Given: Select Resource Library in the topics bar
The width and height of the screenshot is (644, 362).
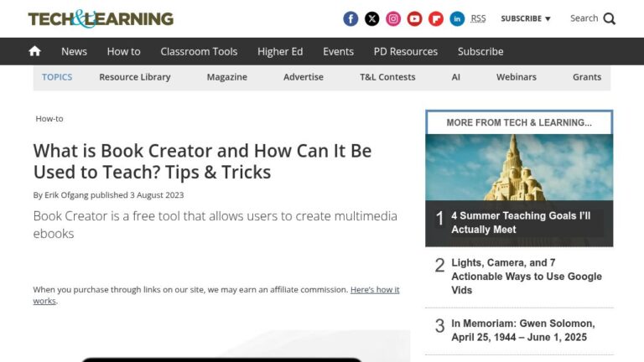Looking at the screenshot, I should point(135,77).
